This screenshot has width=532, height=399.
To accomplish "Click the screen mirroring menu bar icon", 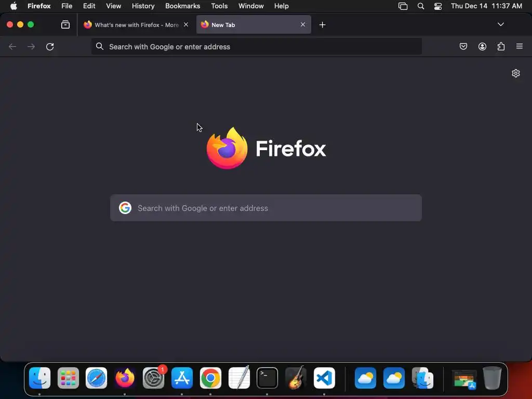I will pyautogui.click(x=403, y=6).
